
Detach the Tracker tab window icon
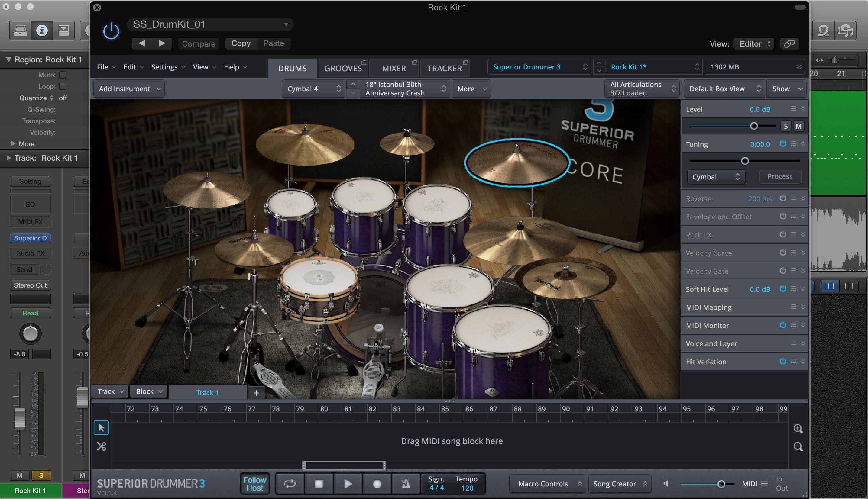465,62
